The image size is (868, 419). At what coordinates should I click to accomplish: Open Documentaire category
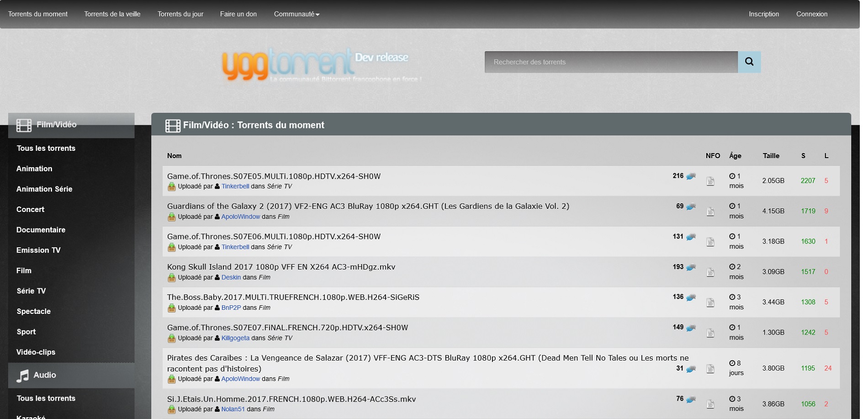point(41,230)
